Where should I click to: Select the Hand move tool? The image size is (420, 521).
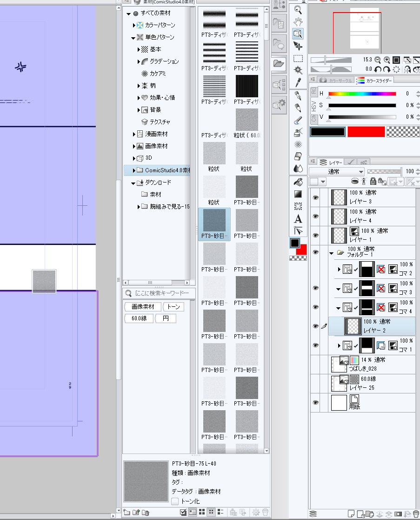[298, 21]
